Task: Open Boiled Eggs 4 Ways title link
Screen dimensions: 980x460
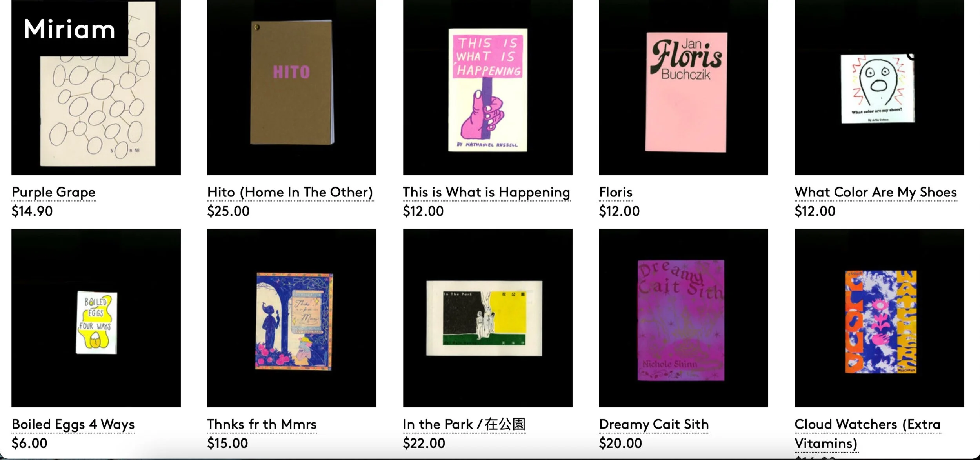Action: [73, 424]
